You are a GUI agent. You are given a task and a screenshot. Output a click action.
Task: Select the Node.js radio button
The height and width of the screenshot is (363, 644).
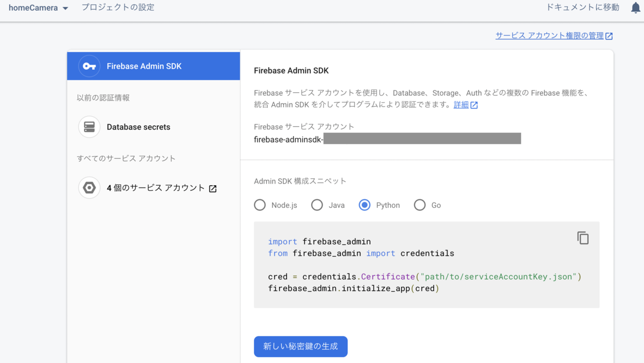pos(260,205)
